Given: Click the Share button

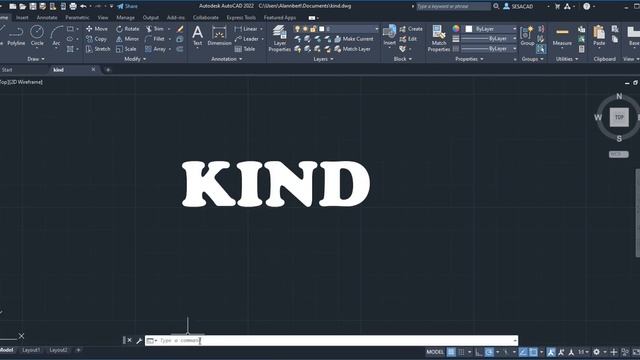Looking at the screenshot, I should [x=127, y=6].
